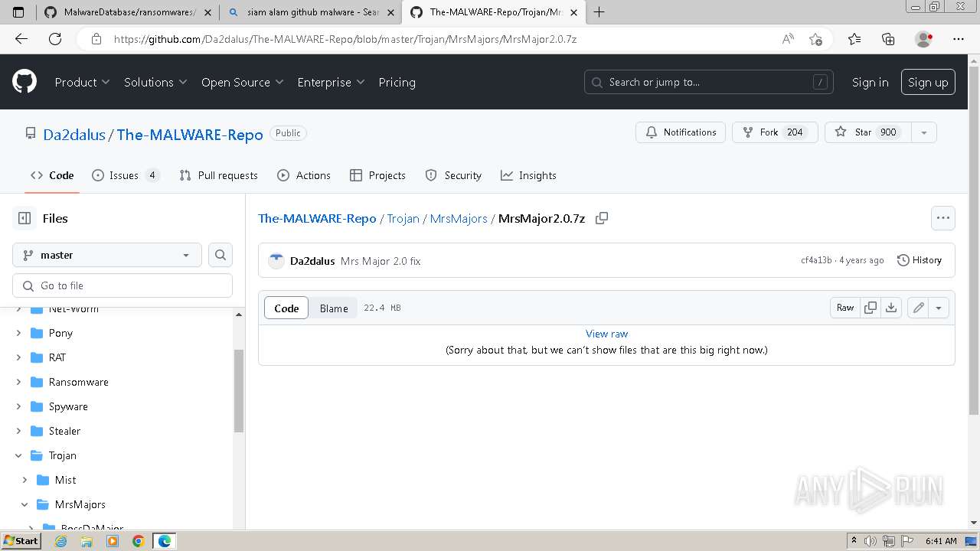
Task: Open the Actions tab
Action: [304, 175]
